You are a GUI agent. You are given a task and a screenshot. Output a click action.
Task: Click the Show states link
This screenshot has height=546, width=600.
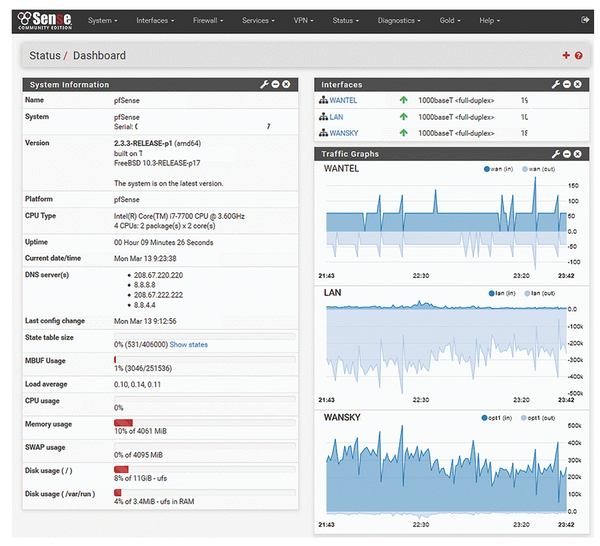[189, 344]
